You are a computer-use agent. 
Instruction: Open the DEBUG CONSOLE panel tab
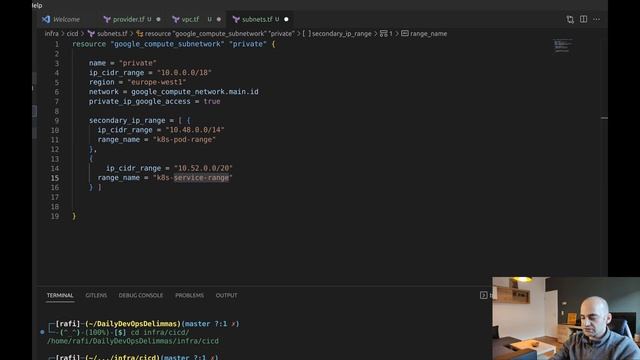point(140,295)
